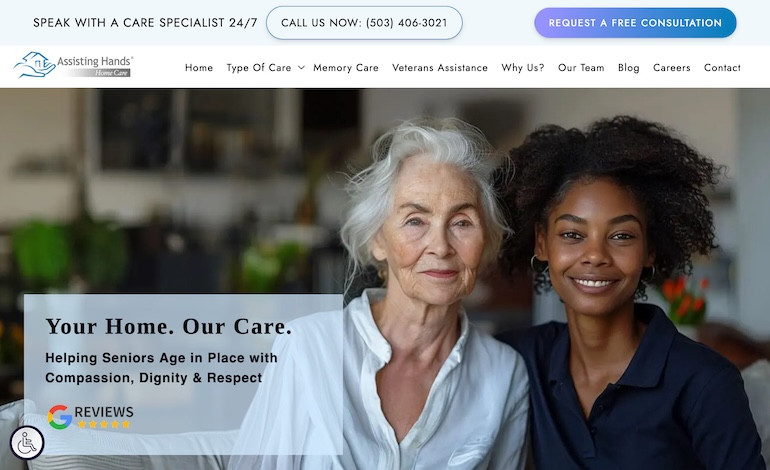Screen dimensions: 770x470
Task: Navigate to Veterans Assistance
Action: click(x=440, y=68)
